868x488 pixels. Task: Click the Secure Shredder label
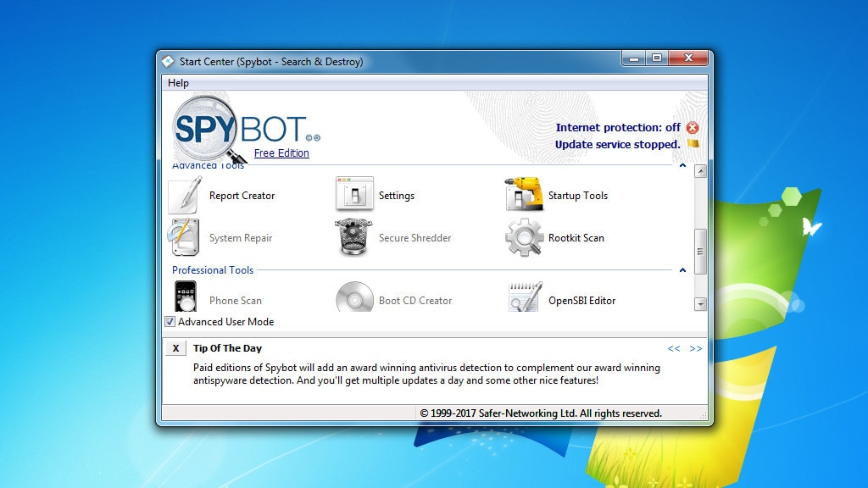(415, 238)
